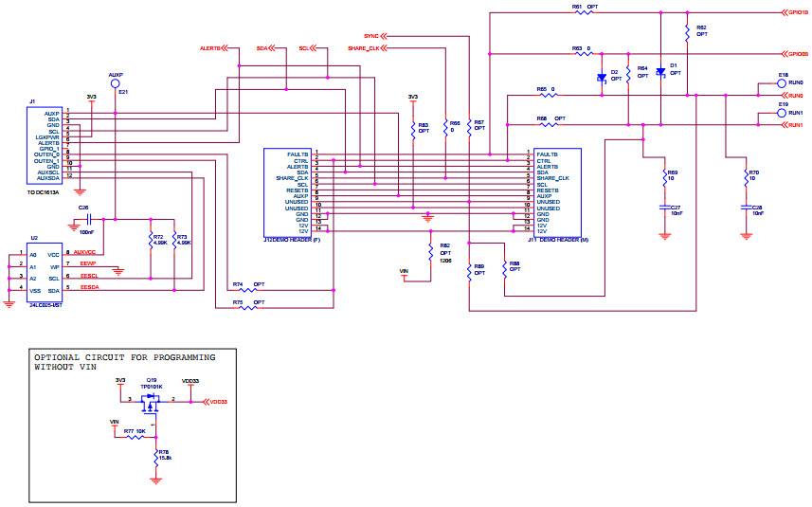
Task: Select capacitor C26 100nF symbol
Action: click(77, 225)
